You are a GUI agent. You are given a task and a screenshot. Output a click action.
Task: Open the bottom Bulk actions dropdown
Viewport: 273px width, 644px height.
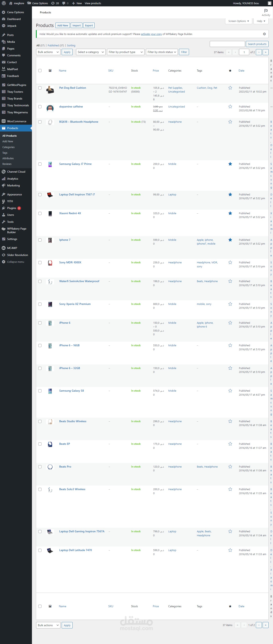(x=48, y=625)
